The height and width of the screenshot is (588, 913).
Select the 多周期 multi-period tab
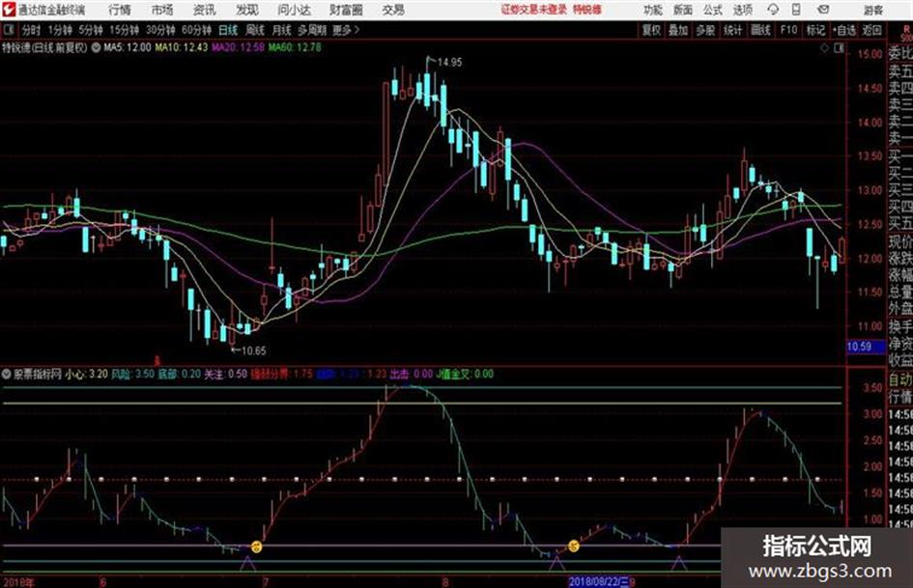pyautogui.click(x=312, y=30)
